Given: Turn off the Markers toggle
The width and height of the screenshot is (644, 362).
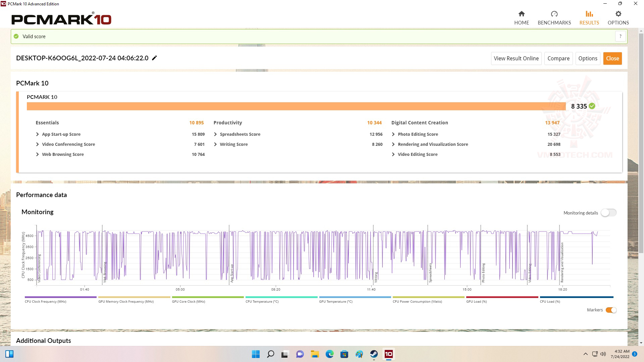Looking at the screenshot, I should tap(611, 310).
